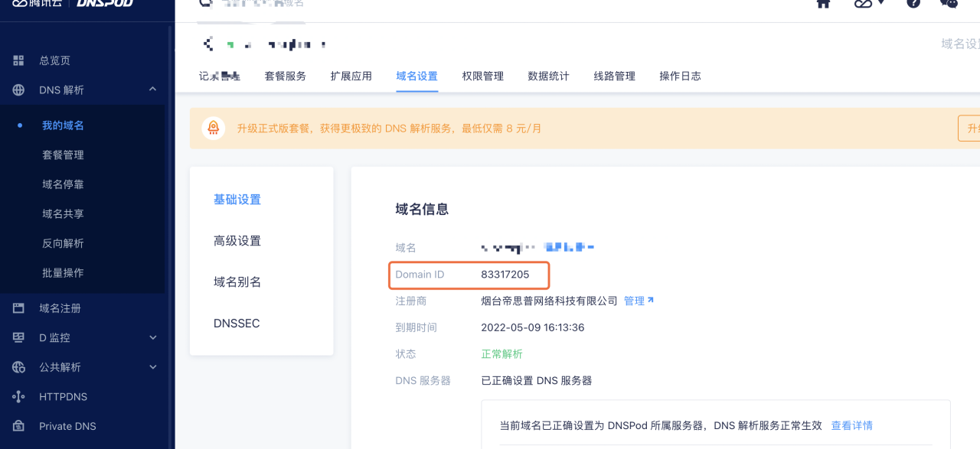Select the 总览页 overview icon
The image size is (980, 449).
[18, 60]
